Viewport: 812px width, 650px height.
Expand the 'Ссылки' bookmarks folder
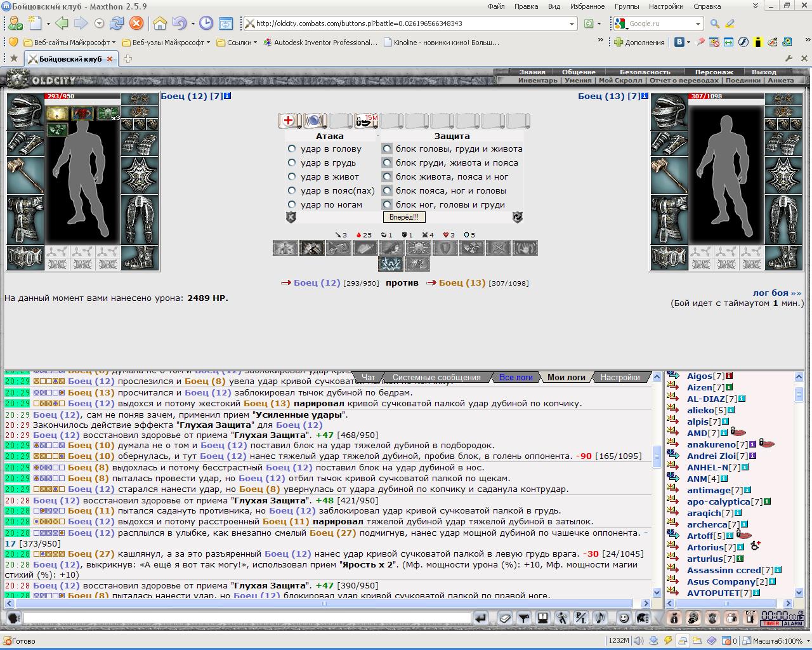[237, 43]
